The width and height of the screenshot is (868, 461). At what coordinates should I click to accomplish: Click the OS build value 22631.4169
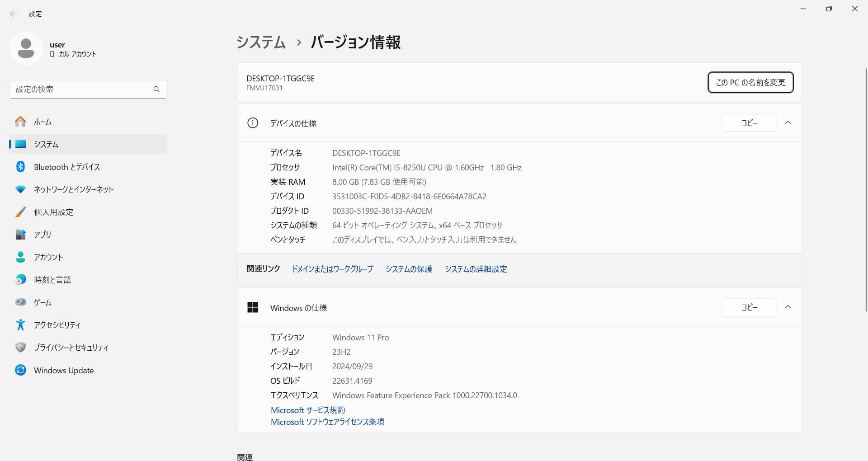tap(352, 381)
